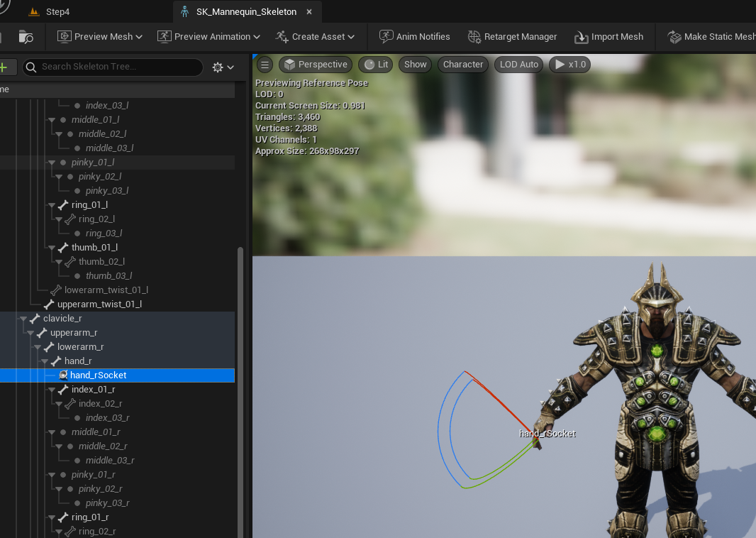This screenshot has height=538, width=756.
Task: Click the index_01_r bone icon
Action: (x=63, y=390)
